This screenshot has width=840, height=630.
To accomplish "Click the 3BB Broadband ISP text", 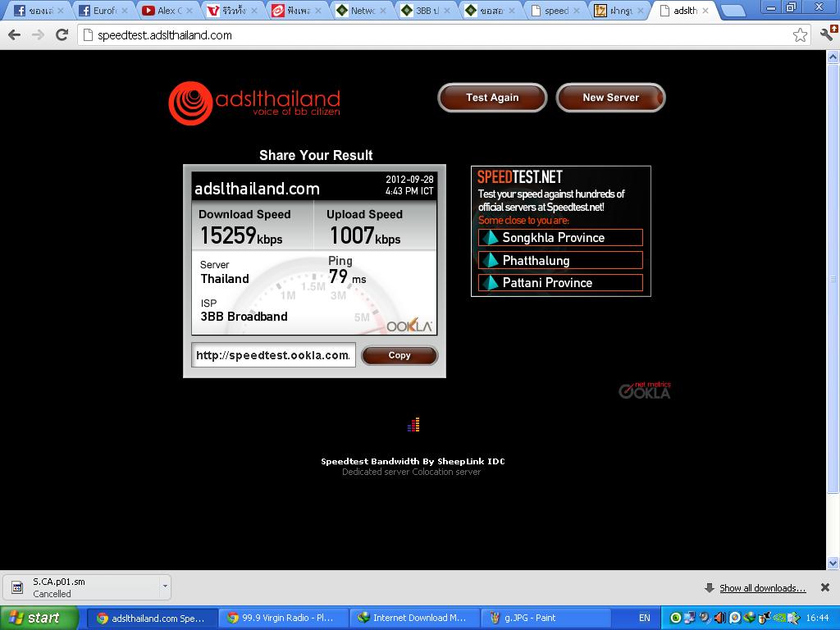I will 244,317.
